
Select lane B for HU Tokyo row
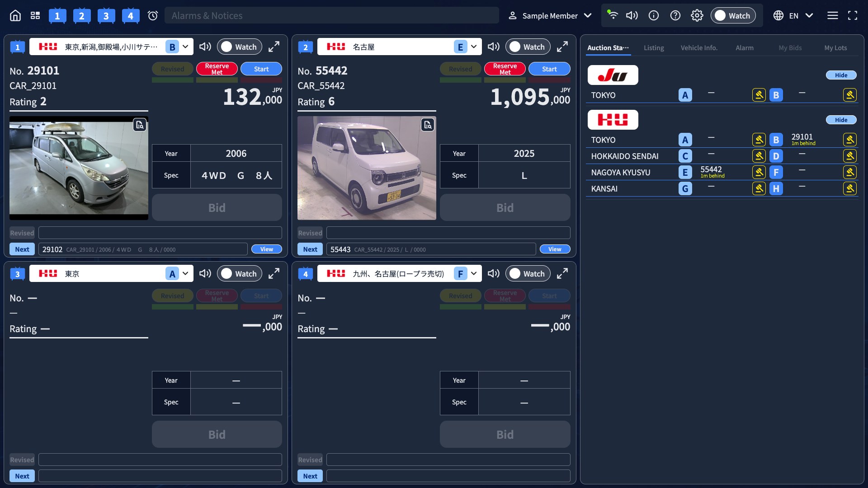pos(776,140)
